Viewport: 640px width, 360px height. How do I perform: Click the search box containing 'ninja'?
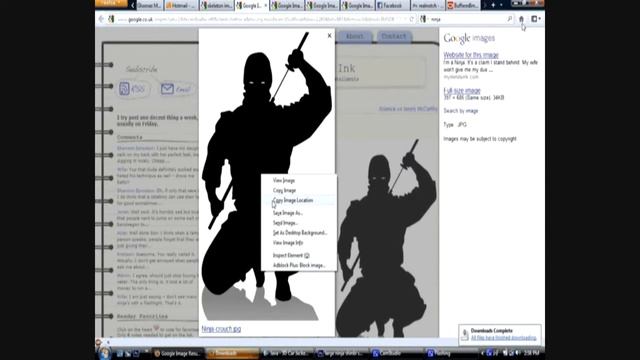point(467,19)
